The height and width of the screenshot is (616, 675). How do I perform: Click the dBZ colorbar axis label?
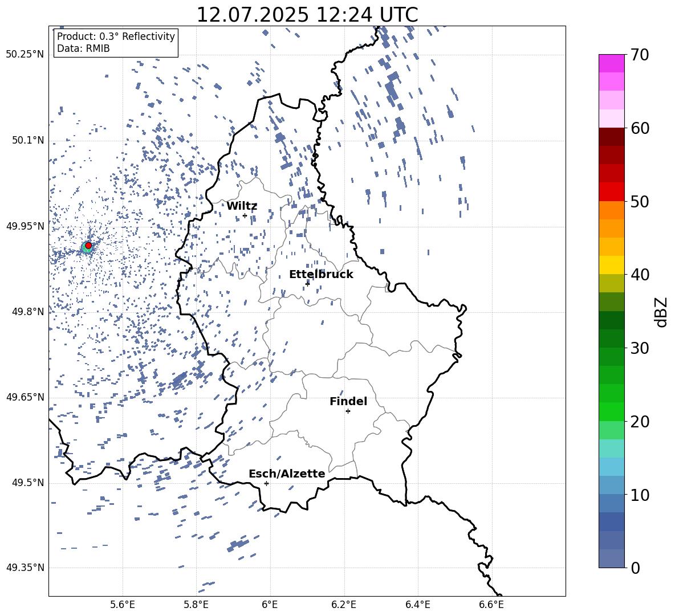coord(661,312)
